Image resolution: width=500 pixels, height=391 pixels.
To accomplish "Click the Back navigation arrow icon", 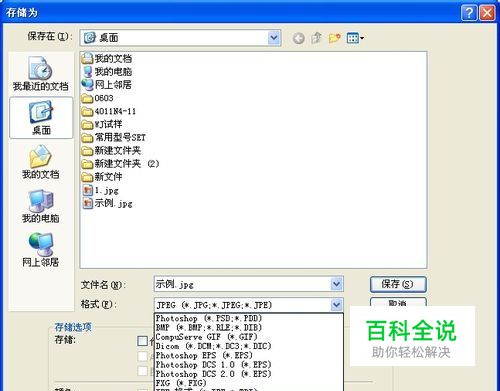I will [x=299, y=38].
